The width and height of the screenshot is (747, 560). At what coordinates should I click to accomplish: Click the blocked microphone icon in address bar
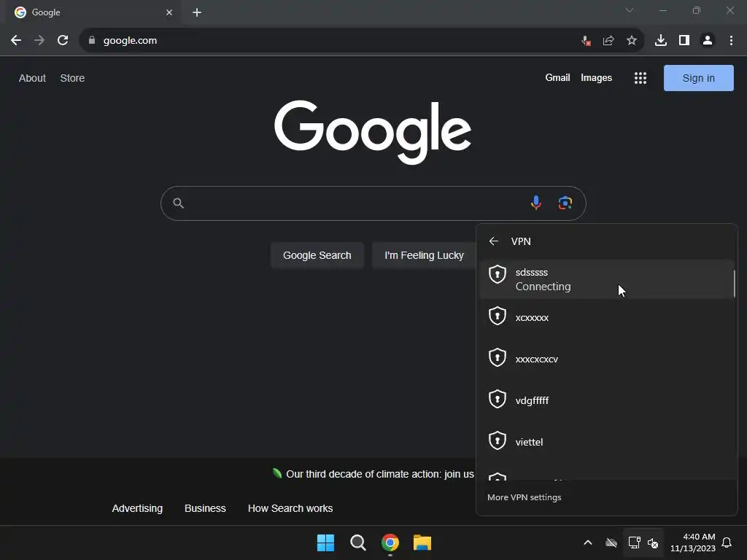[x=586, y=41]
